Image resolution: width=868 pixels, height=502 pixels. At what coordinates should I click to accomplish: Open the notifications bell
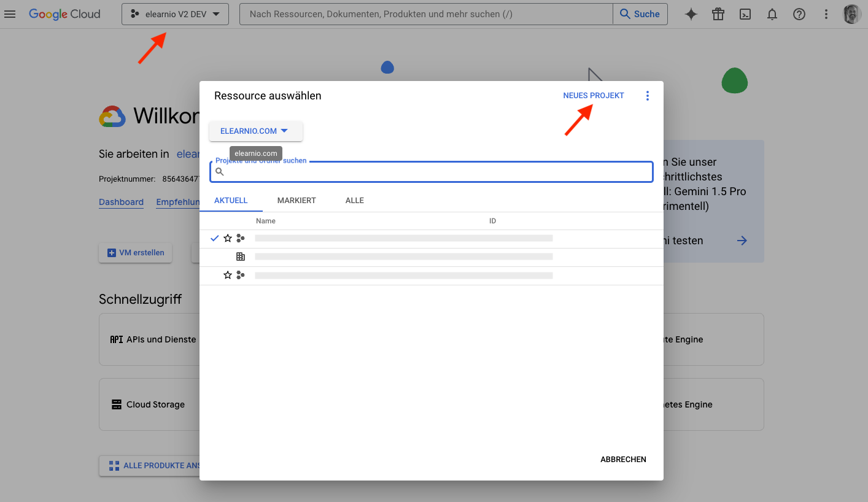[x=772, y=14]
